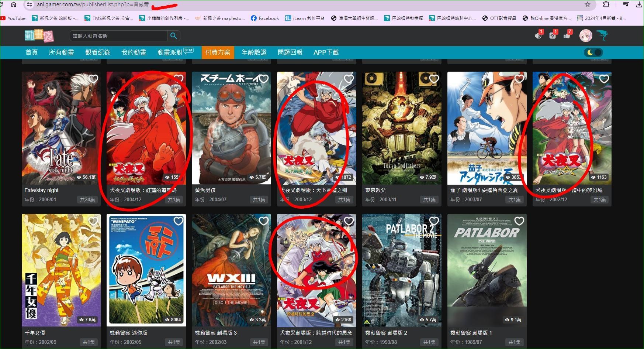Open PATLABOR 2 The Movie poster
644x349 pixels.
pyautogui.click(x=402, y=270)
